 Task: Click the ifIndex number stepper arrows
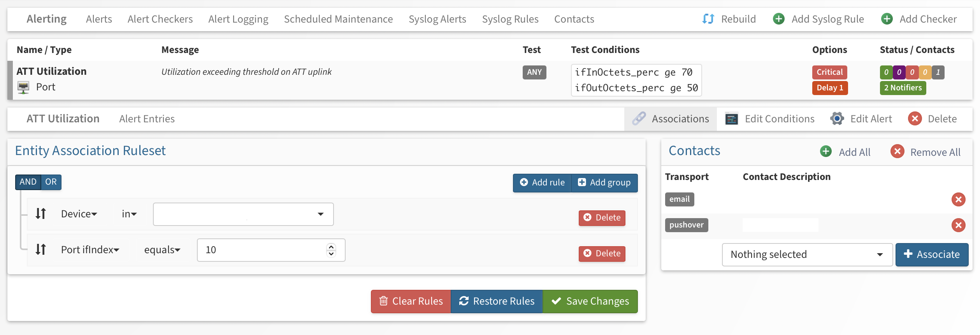tap(331, 250)
